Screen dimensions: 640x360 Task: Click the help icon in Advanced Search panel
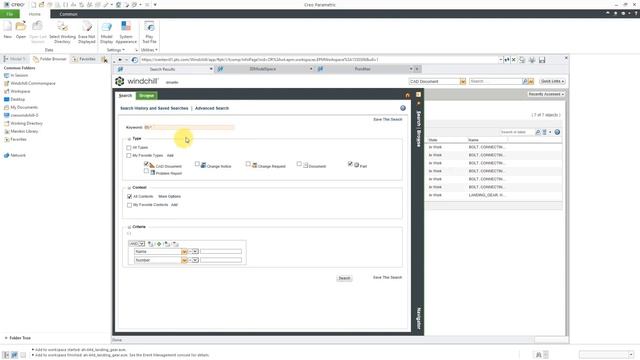point(403,108)
